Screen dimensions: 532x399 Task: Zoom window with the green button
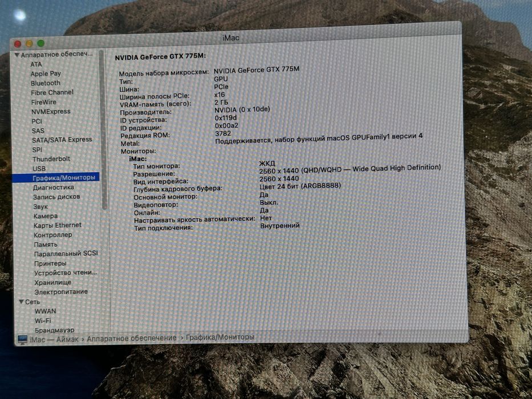tap(40, 43)
